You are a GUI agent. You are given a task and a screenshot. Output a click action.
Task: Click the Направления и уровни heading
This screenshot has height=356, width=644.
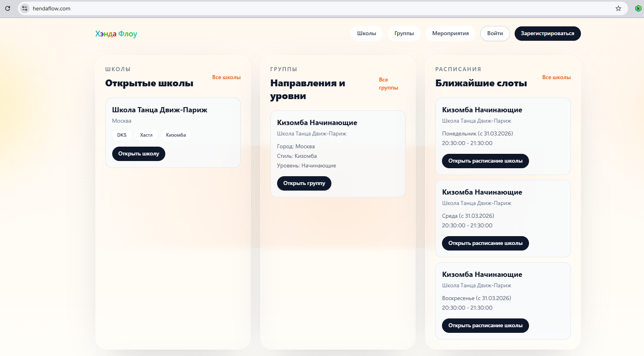[308, 89]
